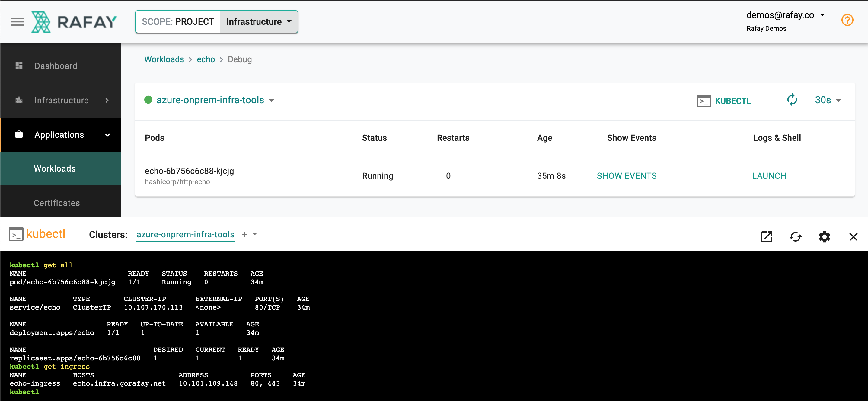The height and width of the screenshot is (401, 868).
Task: Open the demos@rafay.co account dropdown
Action: coord(785,15)
